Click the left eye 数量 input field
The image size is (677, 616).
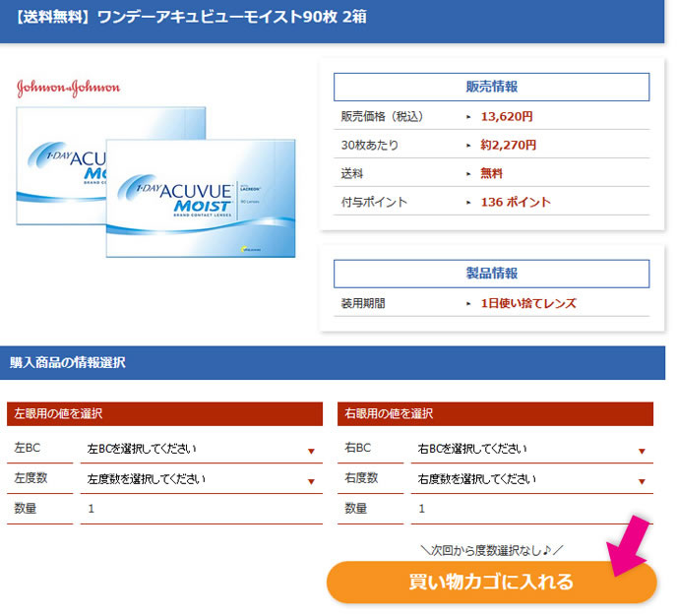(x=202, y=509)
